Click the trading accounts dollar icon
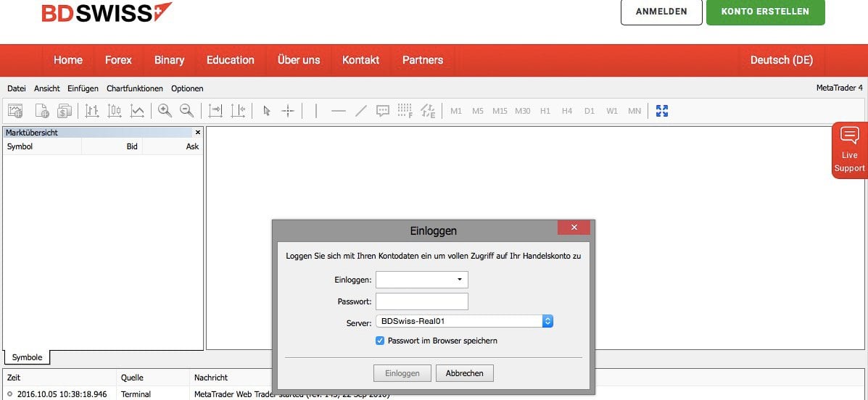The width and height of the screenshot is (868, 400). pyautogui.click(x=65, y=111)
